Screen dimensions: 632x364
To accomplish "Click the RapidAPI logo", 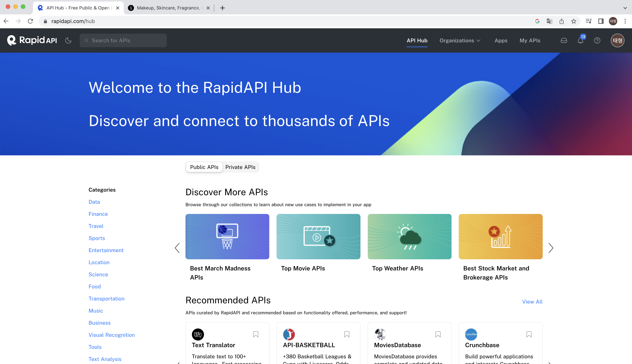I will coord(32,40).
